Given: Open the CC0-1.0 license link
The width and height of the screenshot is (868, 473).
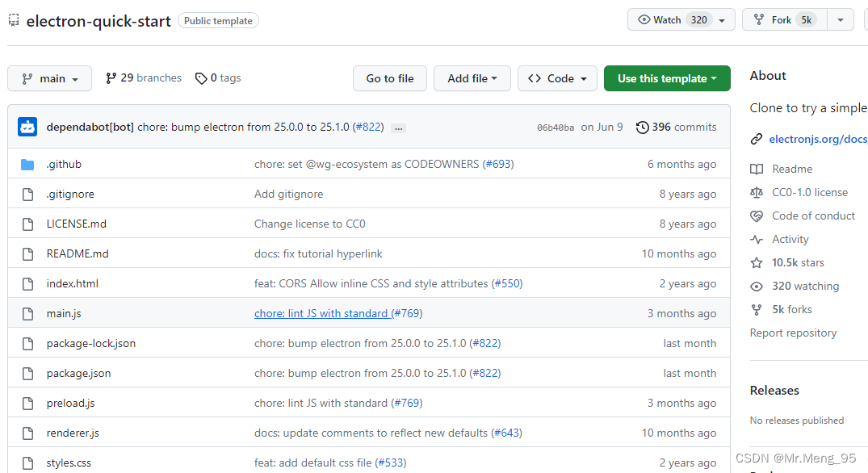Looking at the screenshot, I should (810, 193).
